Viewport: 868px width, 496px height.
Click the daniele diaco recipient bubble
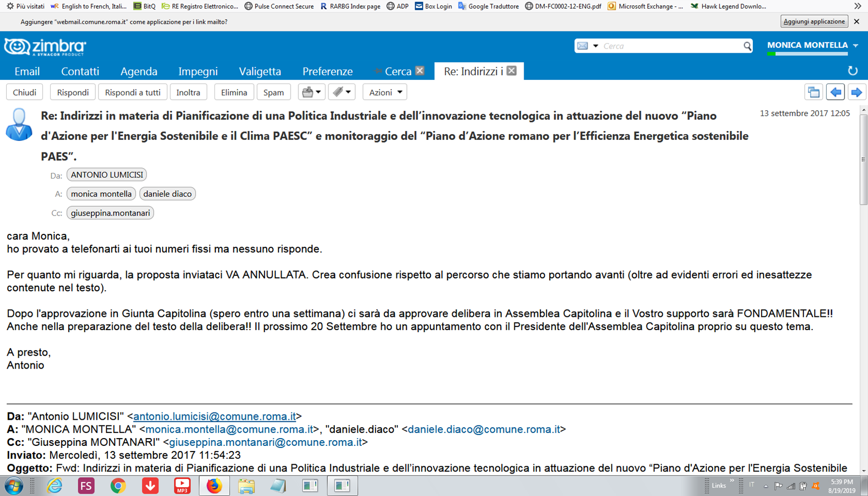pyautogui.click(x=167, y=194)
